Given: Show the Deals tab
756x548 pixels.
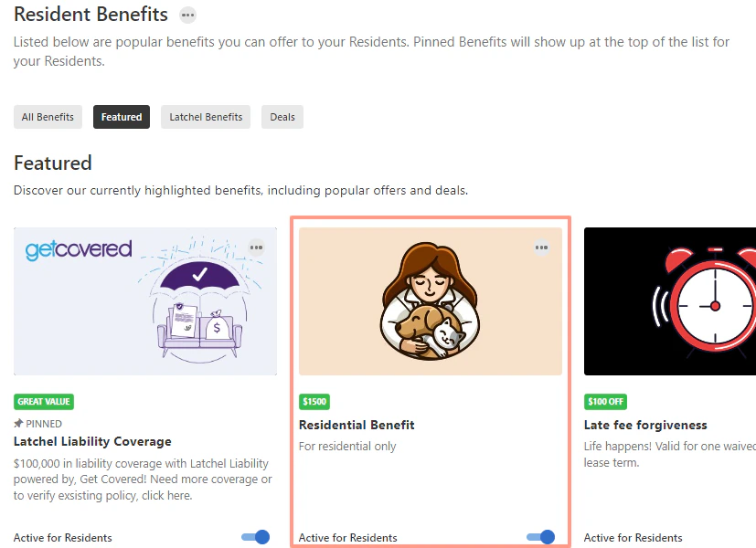Looking at the screenshot, I should pyautogui.click(x=282, y=117).
